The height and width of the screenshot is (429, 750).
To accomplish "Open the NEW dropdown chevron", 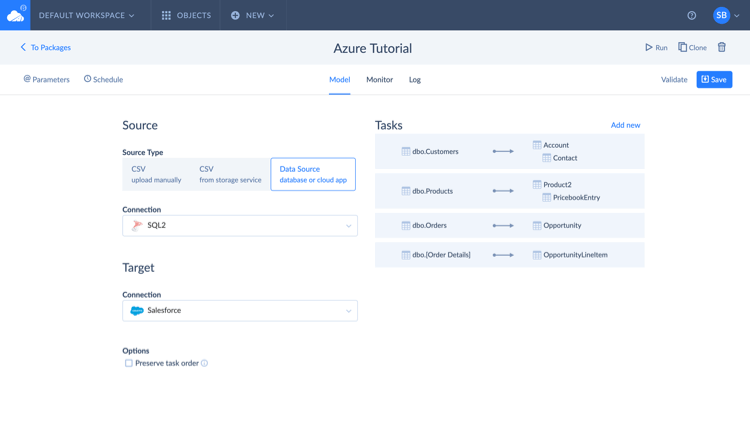I will point(271,16).
